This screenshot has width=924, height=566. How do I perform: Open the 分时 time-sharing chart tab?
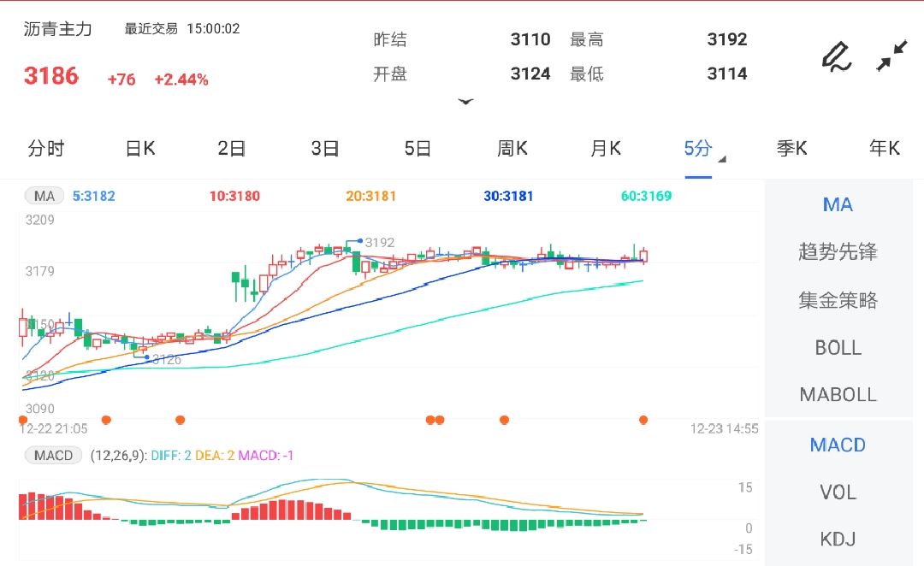tap(47, 148)
